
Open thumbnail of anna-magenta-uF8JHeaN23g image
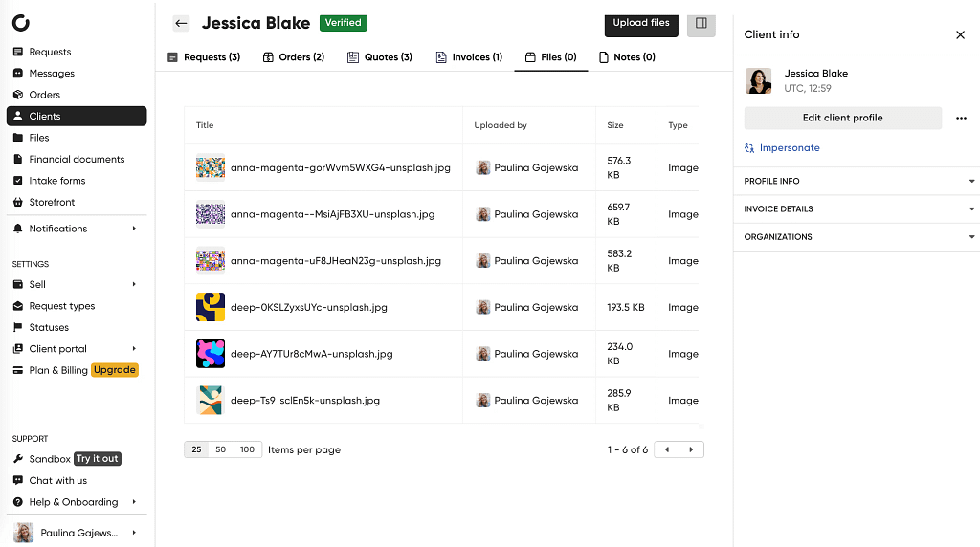pos(211,261)
